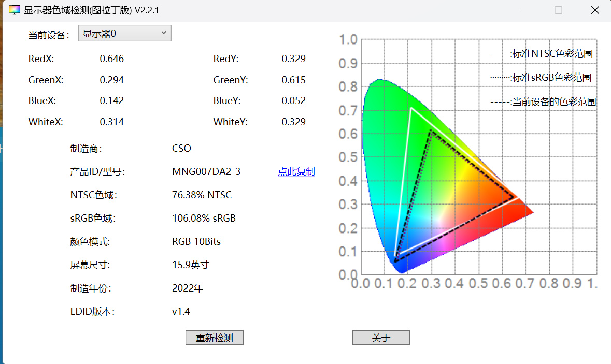The width and height of the screenshot is (611, 364).
Task: Click the NTSC色域 label
Action: tap(93, 195)
